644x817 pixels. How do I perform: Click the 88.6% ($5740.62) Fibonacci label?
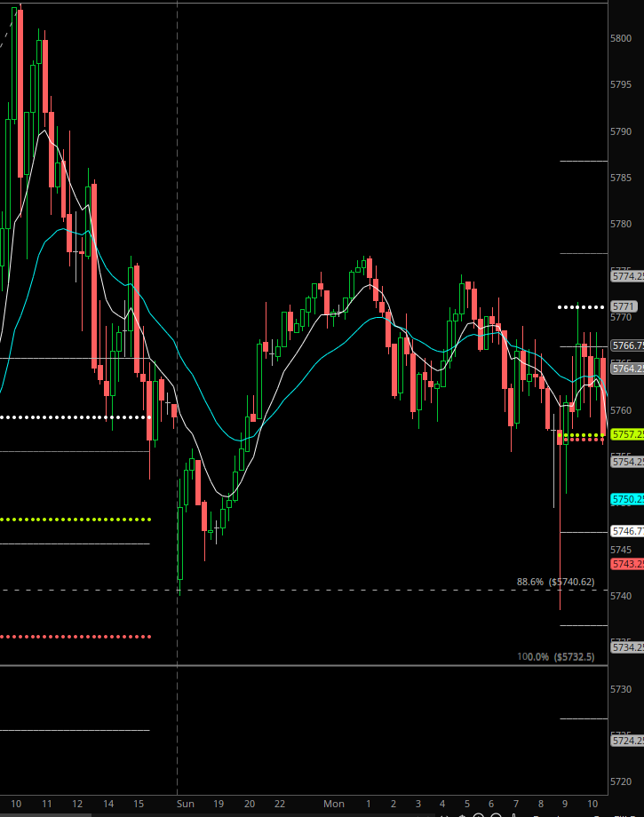555,582
